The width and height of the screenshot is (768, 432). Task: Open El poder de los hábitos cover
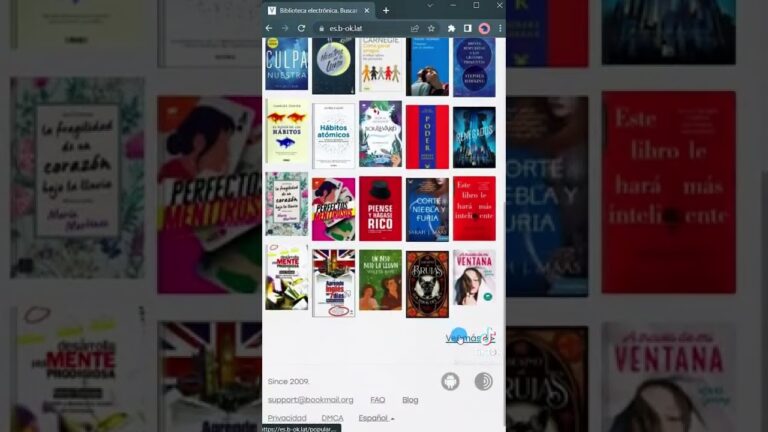(287, 132)
